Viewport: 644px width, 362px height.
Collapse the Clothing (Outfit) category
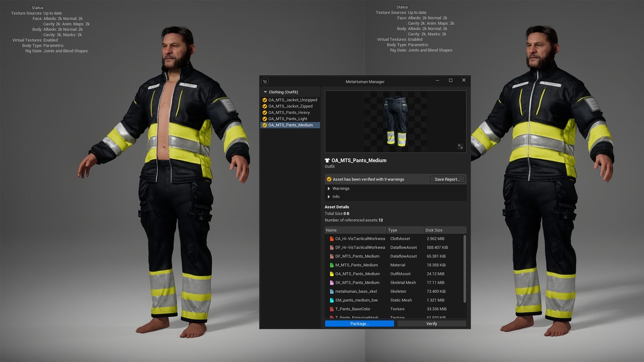tap(265, 92)
